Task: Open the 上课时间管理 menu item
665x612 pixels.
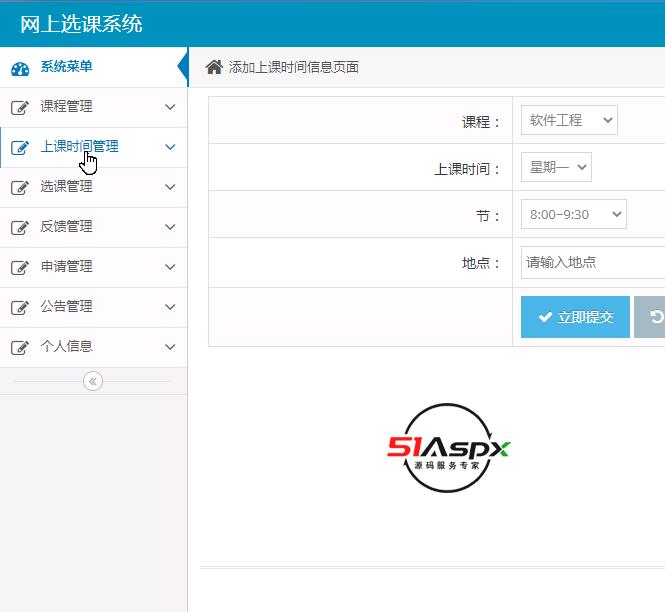Action: pos(80,147)
